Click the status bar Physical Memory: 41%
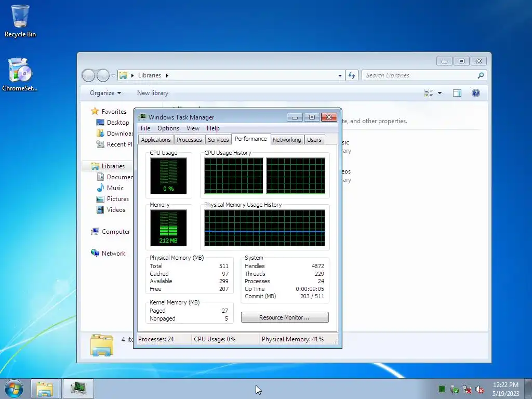532x399 pixels. click(293, 339)
